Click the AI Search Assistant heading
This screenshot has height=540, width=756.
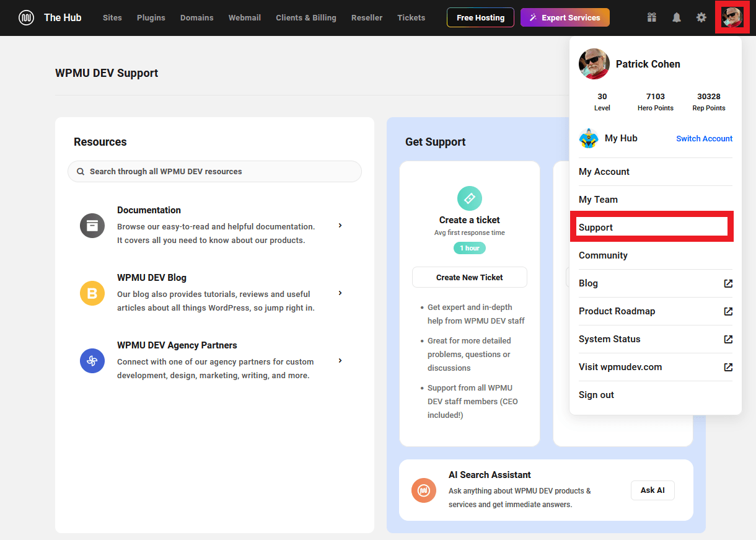[x=490, y=475]
